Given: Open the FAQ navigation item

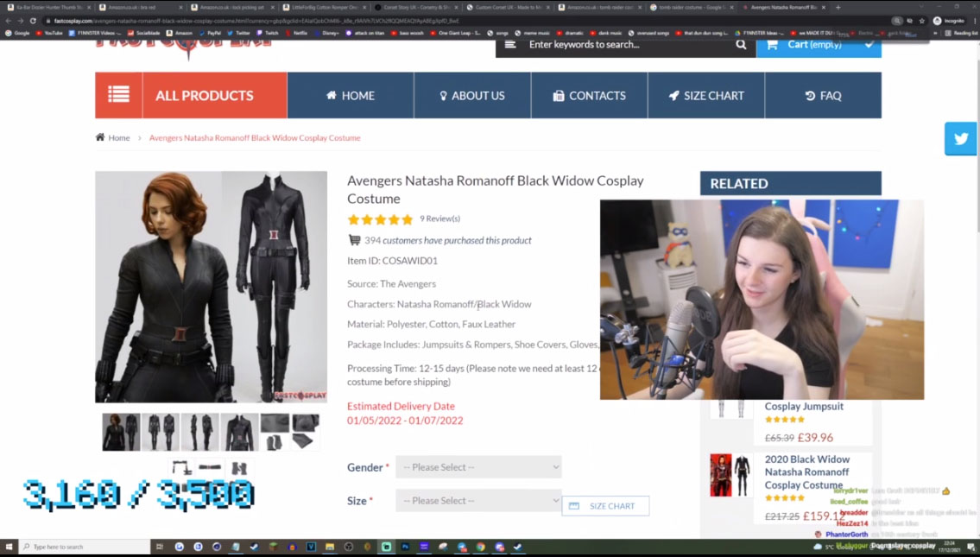Looking at the screenshot, I should point(823,95).
